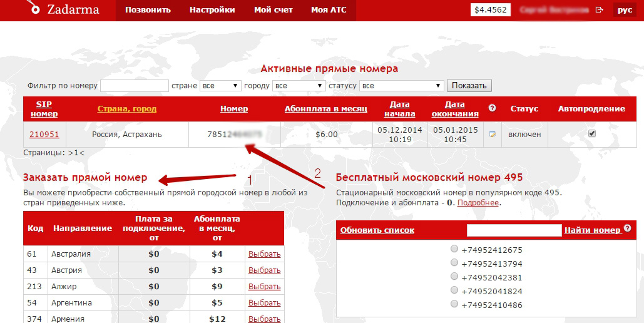Image resolution: width=644 pixels, height=323 pixels.
Task: Open the help icon in table header
Action: coord(492,108)
